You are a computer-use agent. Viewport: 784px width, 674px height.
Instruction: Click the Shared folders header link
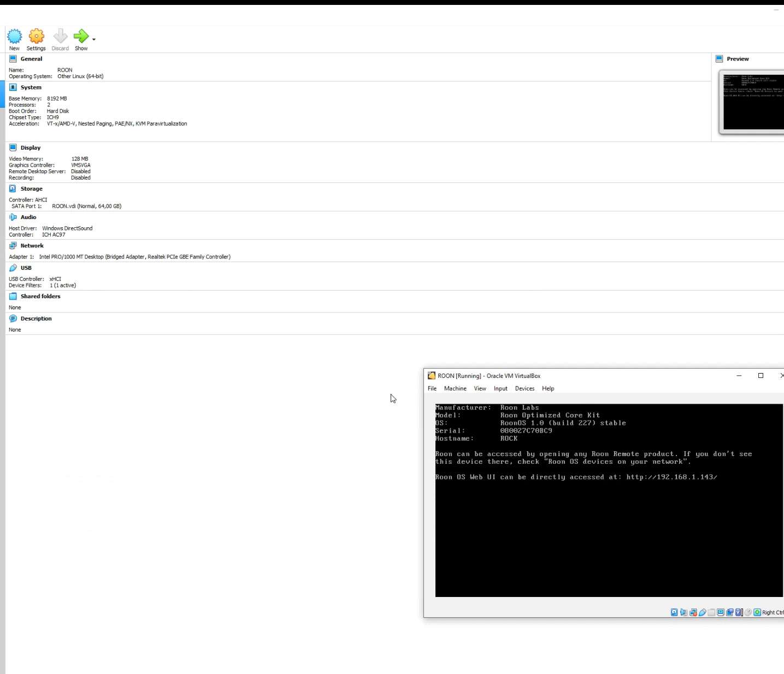pos(40,297)
